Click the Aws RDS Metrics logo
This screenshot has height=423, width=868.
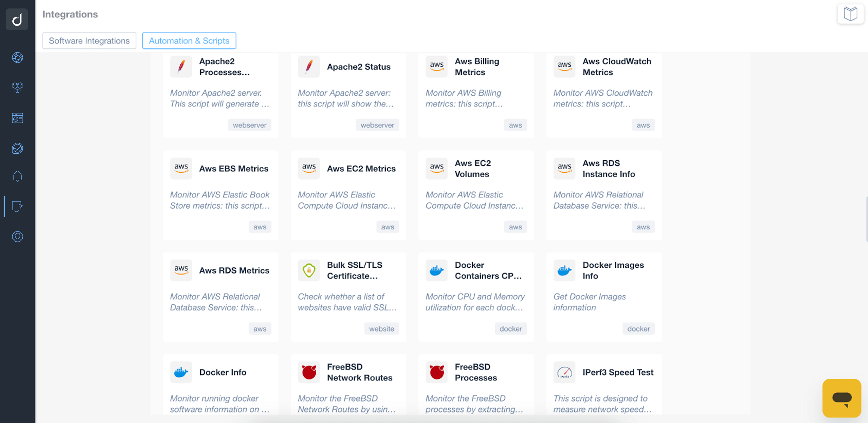tap(181, 270)
